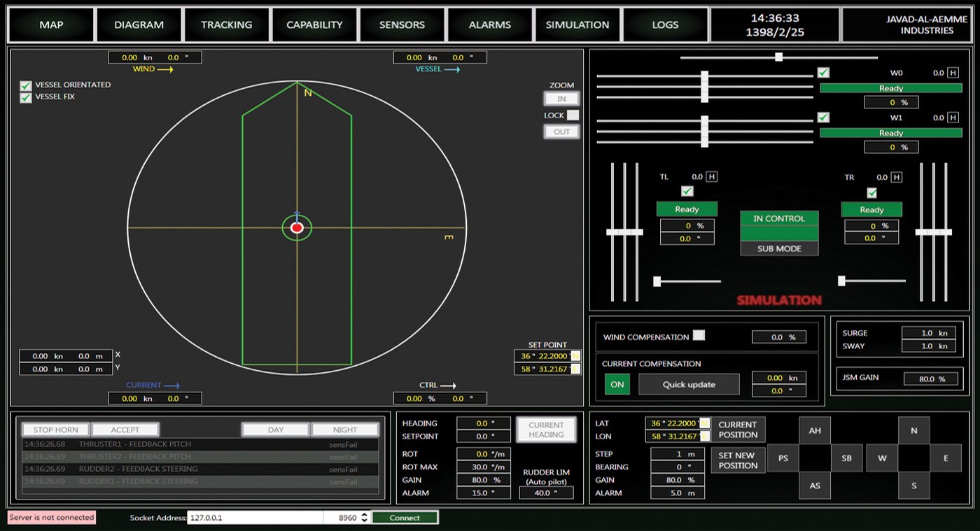Click the STOP HORN button
This screenshot has width=980, height=531.
coord(55,430)
